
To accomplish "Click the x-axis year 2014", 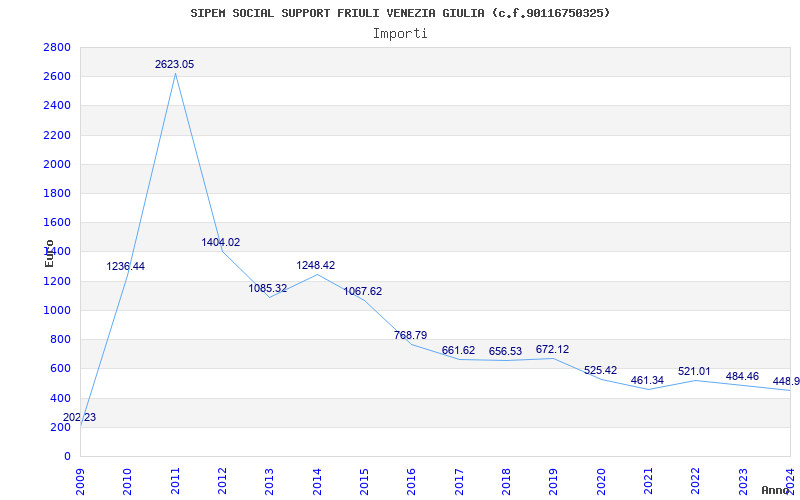I will (x=317, y=482).
